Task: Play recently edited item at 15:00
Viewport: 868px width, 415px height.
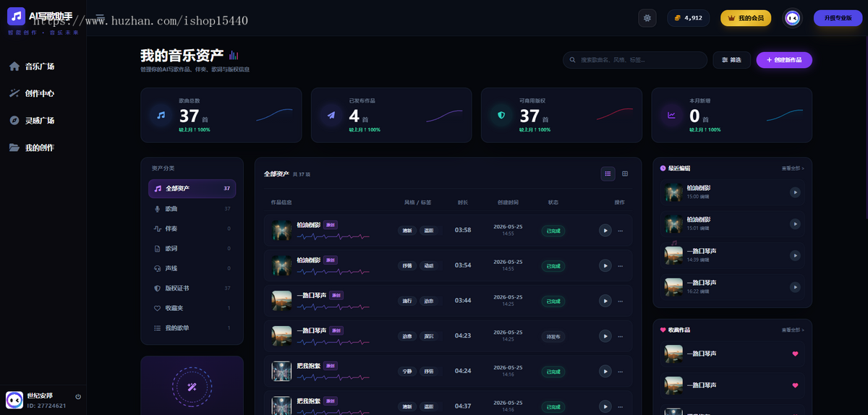Action: pyautogui.click(x=795, y=192)
